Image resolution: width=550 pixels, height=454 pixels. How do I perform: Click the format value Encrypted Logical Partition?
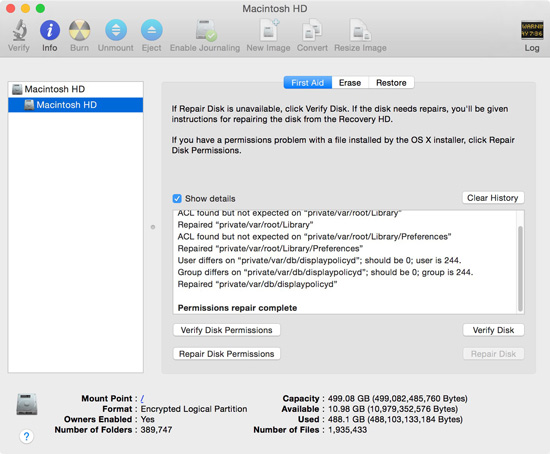point(194,409)
